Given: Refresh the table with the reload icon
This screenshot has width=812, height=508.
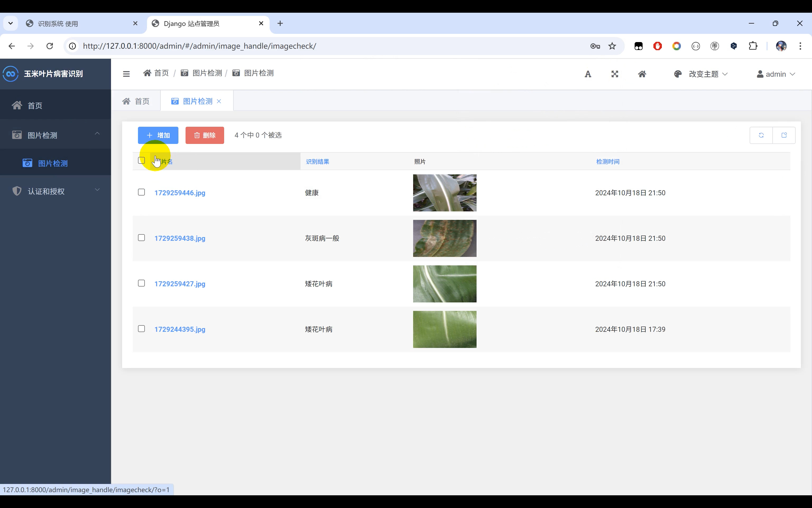Looking at the screenshot, I should point(761,135).
